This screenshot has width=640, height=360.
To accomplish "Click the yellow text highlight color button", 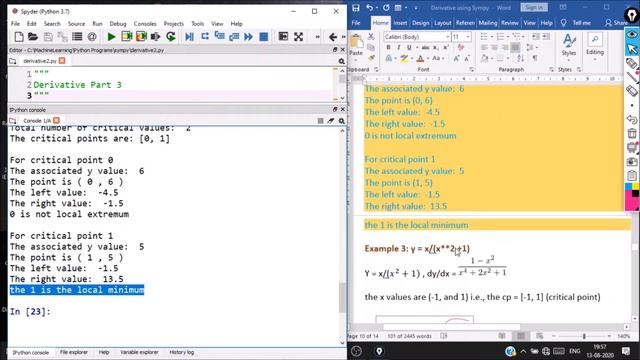I will 404,58.
